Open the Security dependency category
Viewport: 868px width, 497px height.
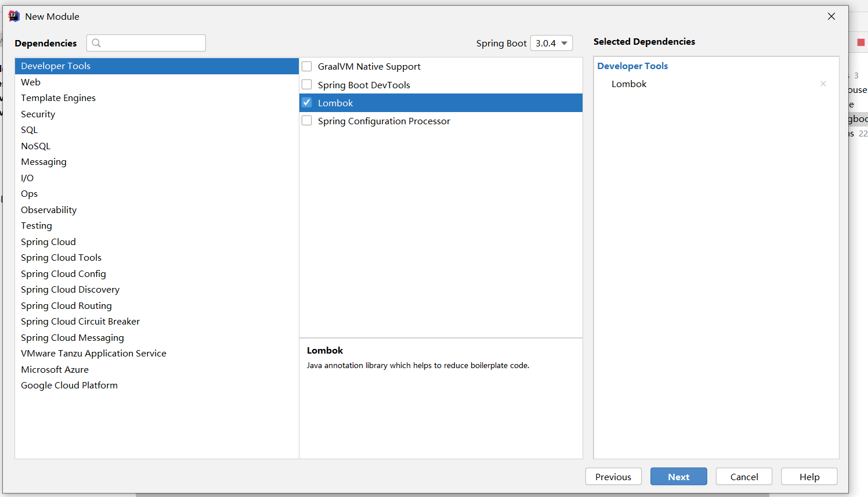pyautogui.click(x=38, y=114)
